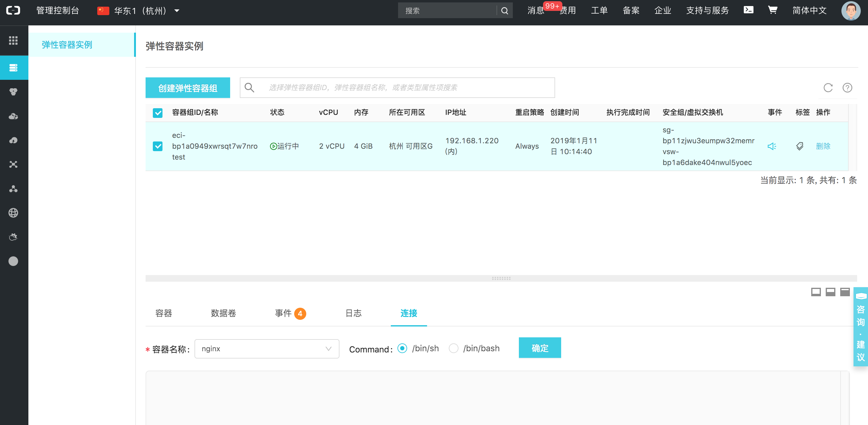The width and height of the screenshot is (868, 425).
Task: Switch to the 日志 tab
Action: (x=353, y=313)
